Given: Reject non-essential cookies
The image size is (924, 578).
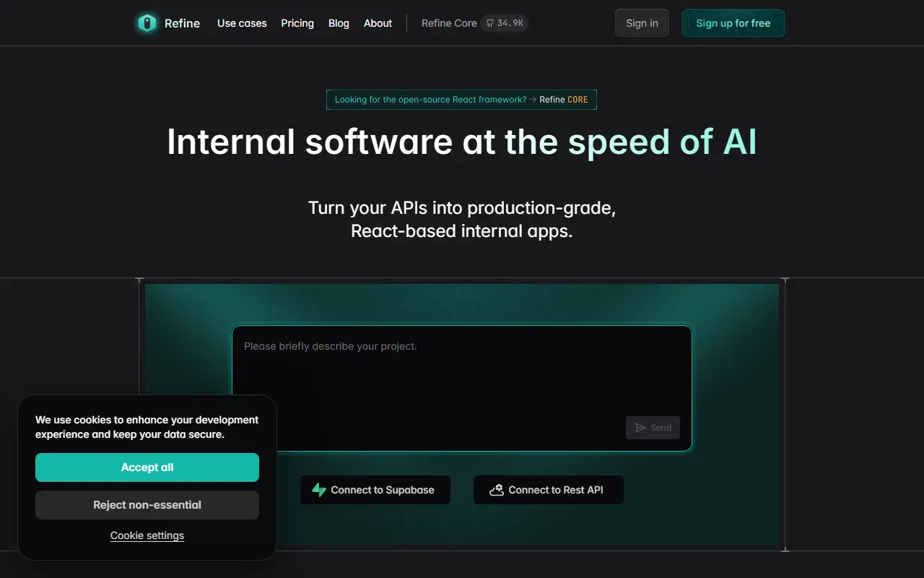Looking at the screenshot, I should [x=147, y=505].
